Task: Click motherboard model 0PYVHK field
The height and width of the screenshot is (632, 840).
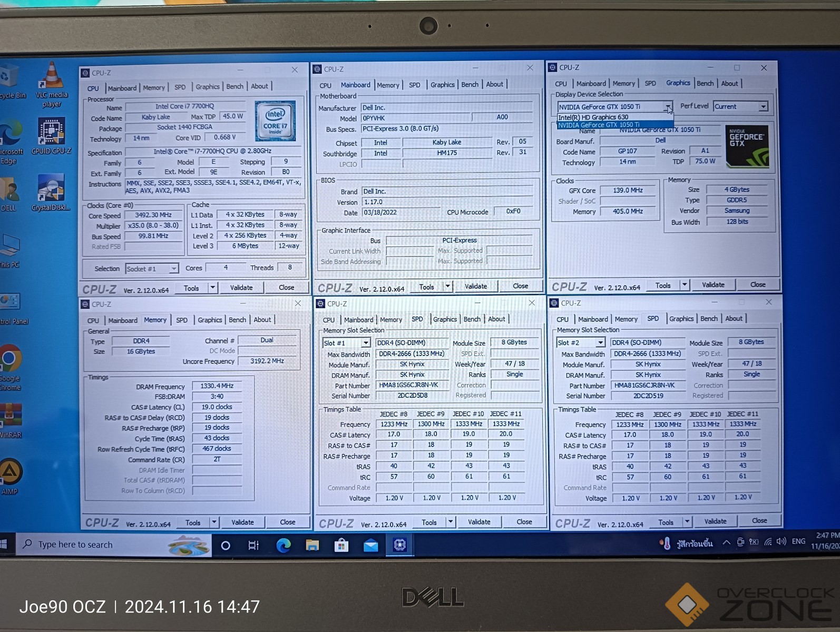Action: 415,118
